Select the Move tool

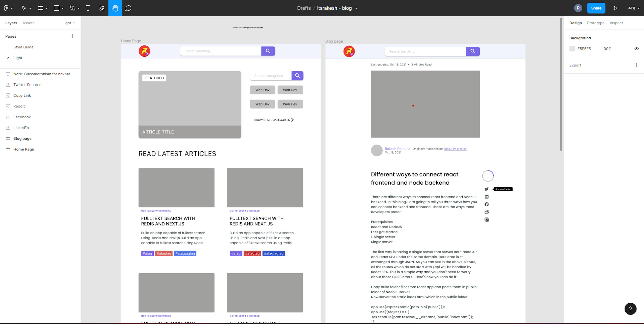[24, 8]
